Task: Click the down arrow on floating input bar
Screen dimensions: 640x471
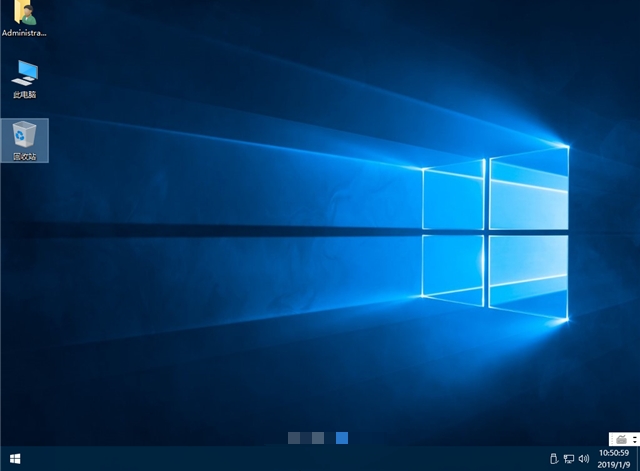Action: [634, 442]
